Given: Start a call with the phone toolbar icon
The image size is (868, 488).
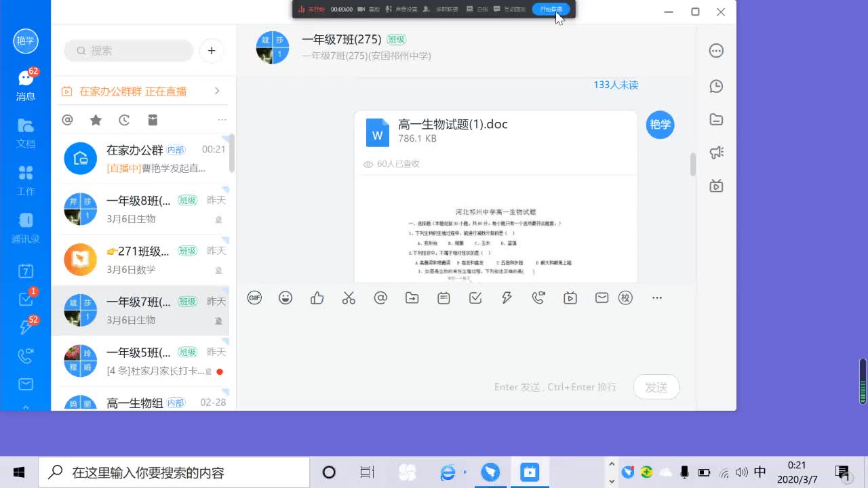Looking at the screenshot, I should pos(538,298).
